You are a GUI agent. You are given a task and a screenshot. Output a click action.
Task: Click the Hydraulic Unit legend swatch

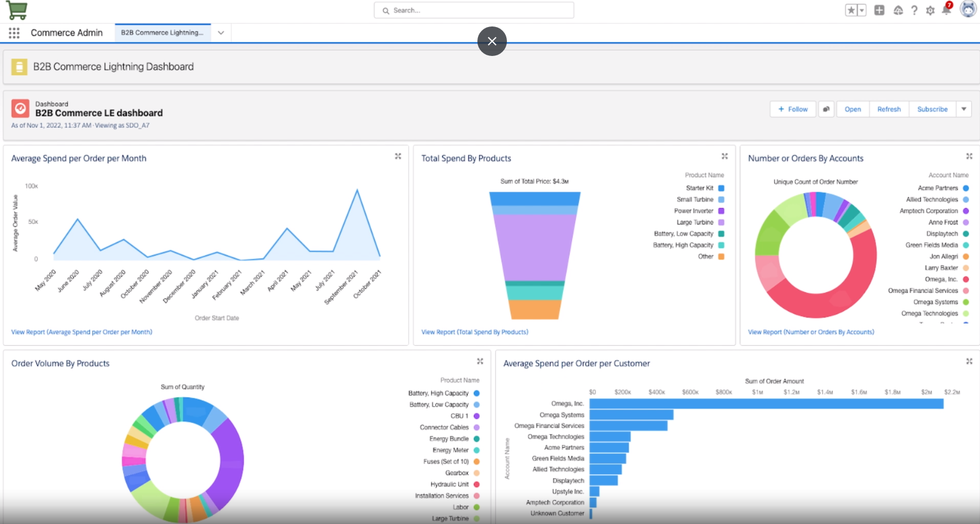tap(476, 485)
